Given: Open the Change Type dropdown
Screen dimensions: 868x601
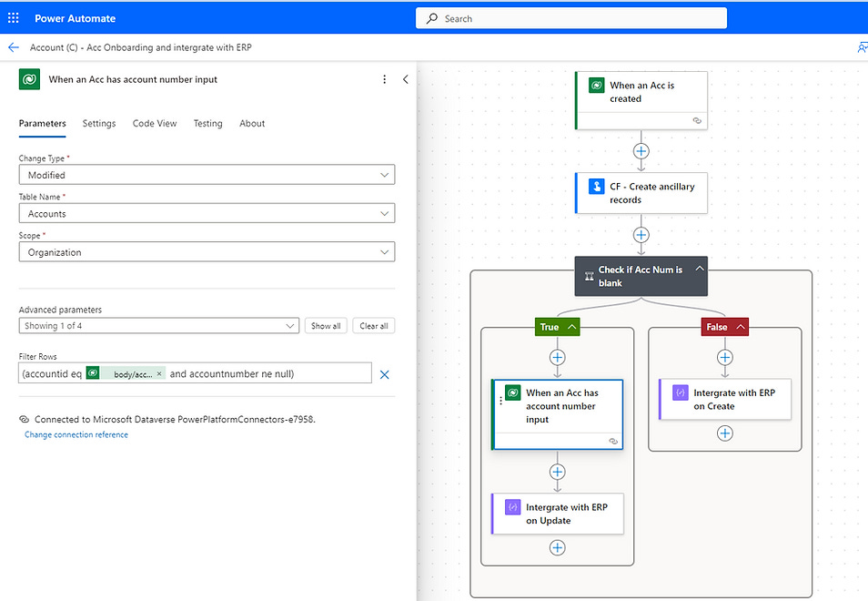Looking at the screenshot, I should click(207, 175).
